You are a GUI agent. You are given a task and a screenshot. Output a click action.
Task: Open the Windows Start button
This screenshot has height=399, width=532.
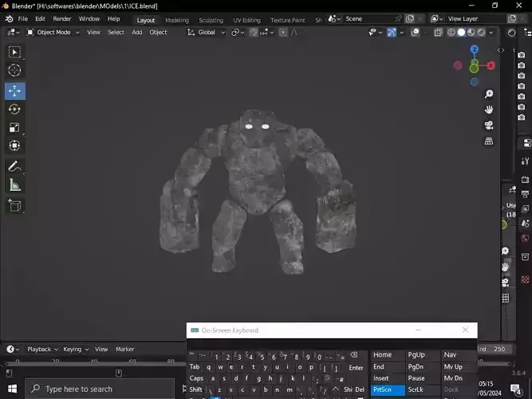tap(12, 389)
